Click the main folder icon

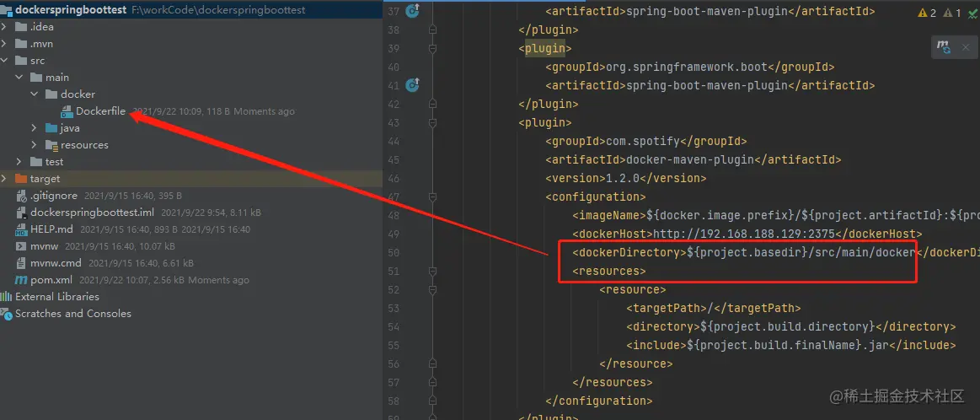click(36, 78)
